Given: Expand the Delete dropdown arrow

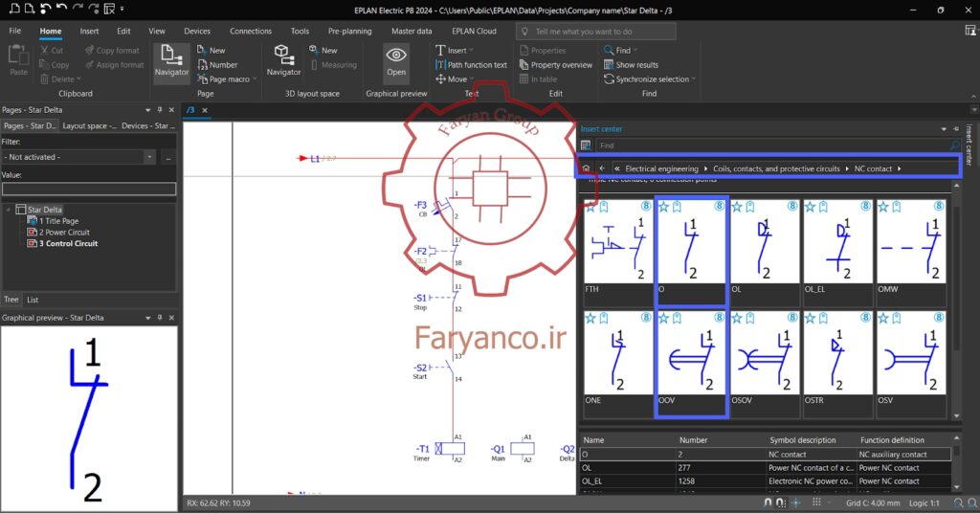Looking at the screenshot, I should [78, 79].
